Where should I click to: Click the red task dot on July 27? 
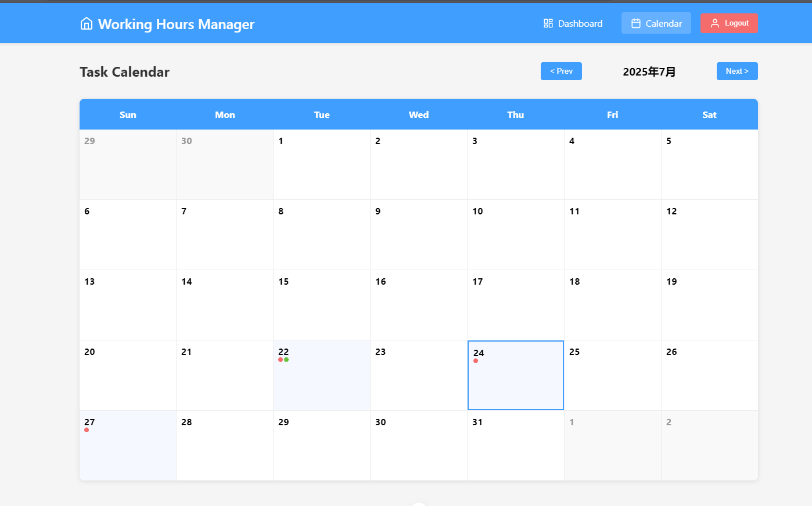tap(87, 430)
